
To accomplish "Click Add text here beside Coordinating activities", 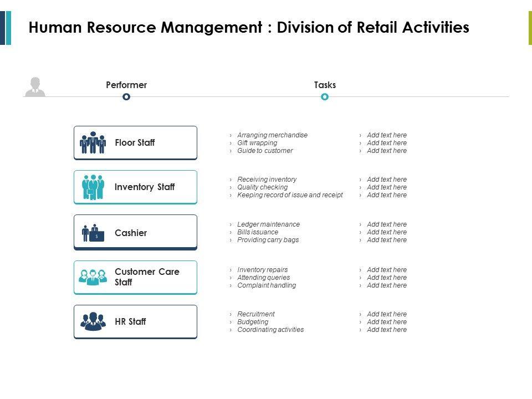I will [387, 330].
